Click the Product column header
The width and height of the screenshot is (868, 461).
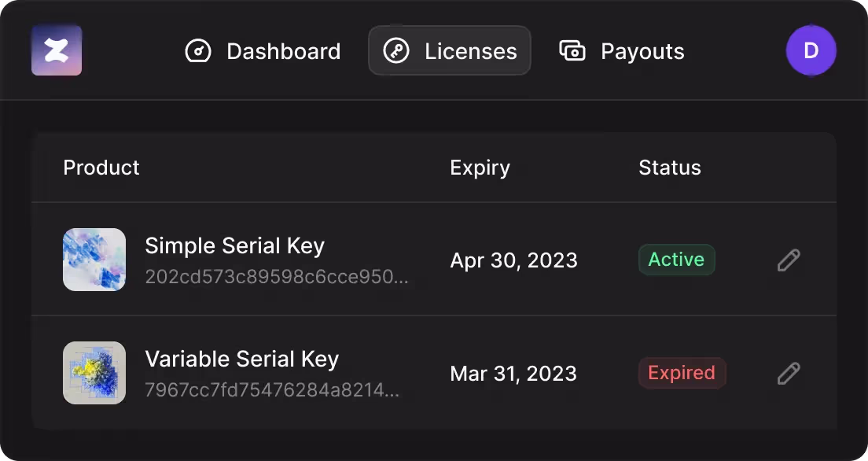coord(101,168)
